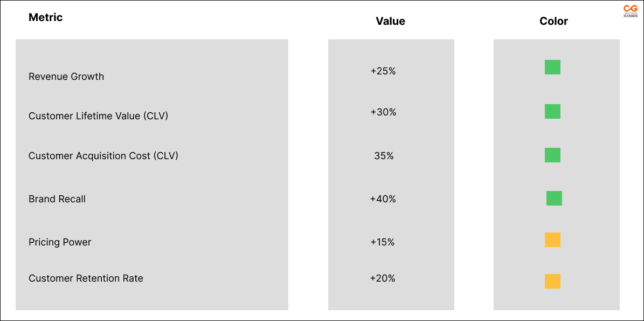Viewport: 644px width, 321px height.
Task: Click the +30% value cell
Action: (383, 112)
